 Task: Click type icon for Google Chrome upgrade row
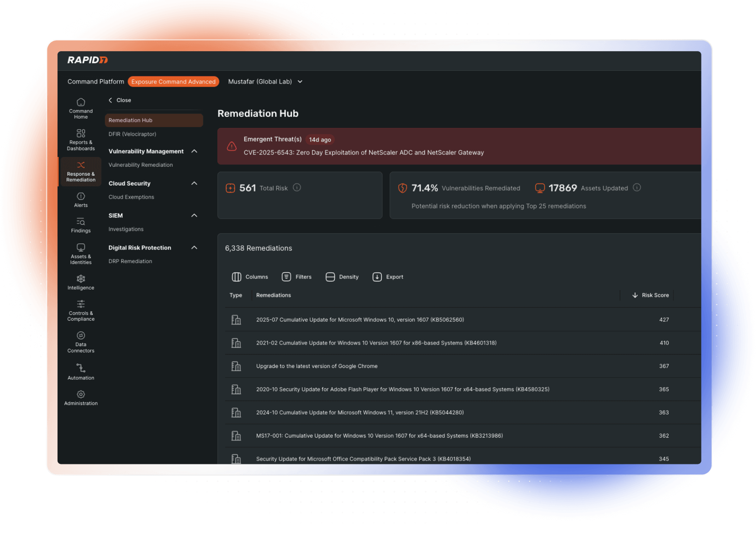(236, 366)
